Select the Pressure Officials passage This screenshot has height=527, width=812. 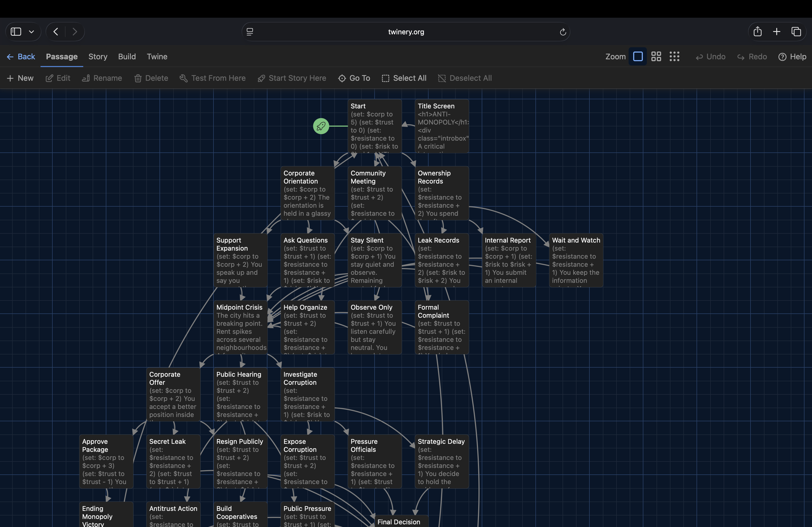click(375, 462)
